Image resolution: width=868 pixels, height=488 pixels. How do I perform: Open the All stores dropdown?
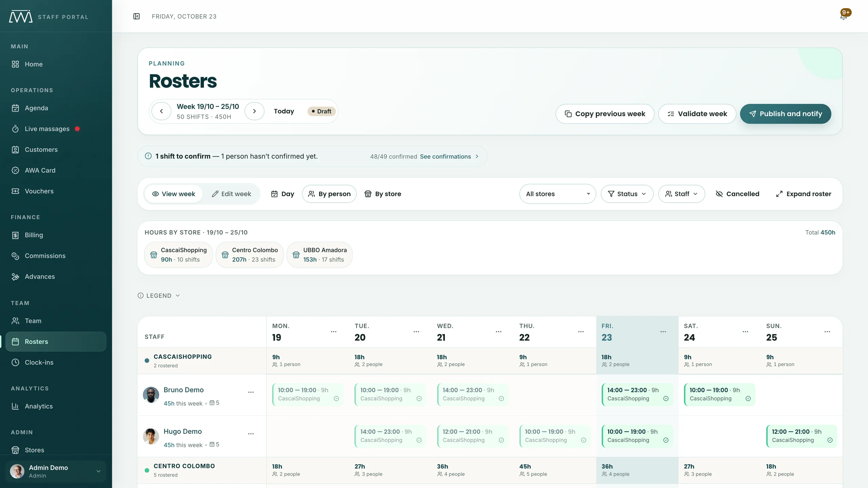[x=557, y=194]
